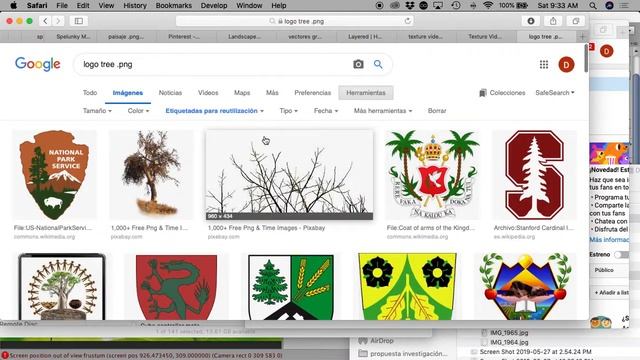Open the Stanford Cardinal S logo thumbnail
The height and width of the screenshot is (360, 640).
click(534, 175)
